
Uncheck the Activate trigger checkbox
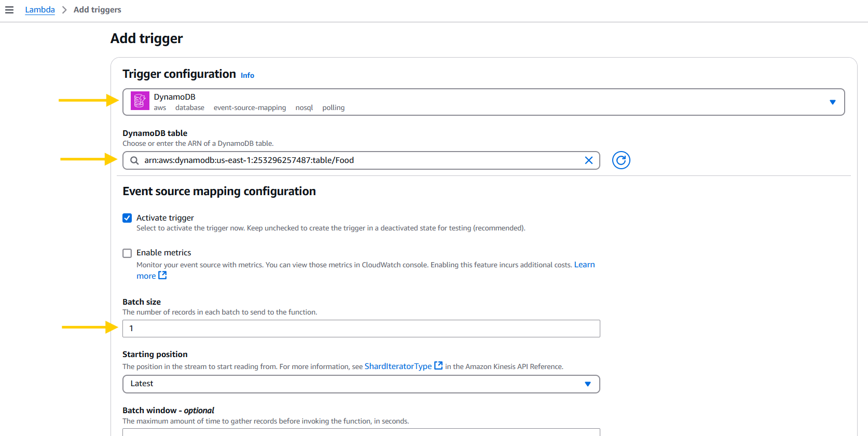click(x=127, y=218)
